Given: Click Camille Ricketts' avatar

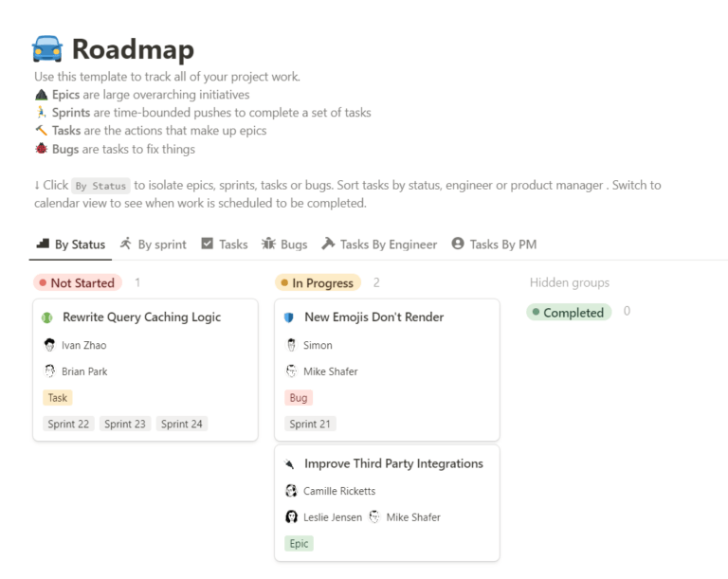Looking at the screenshot, I should click(x=291, y=491).
